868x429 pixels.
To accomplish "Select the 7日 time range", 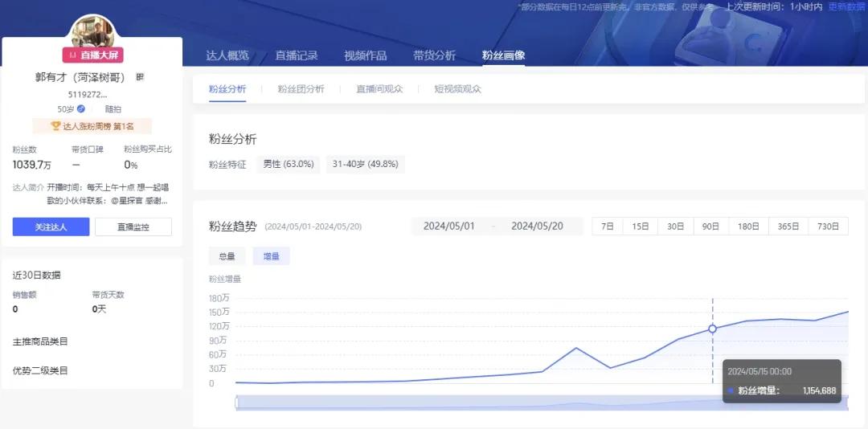I will coord(608,227).
